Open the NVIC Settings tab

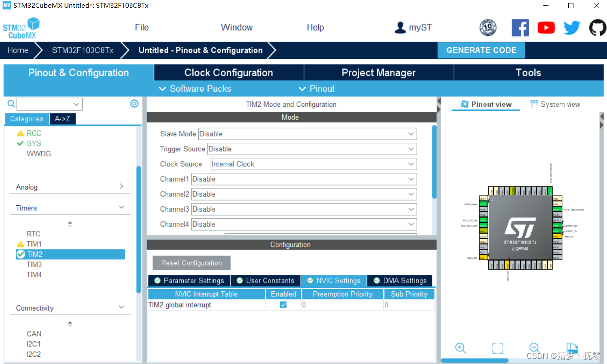click(334, 281)
